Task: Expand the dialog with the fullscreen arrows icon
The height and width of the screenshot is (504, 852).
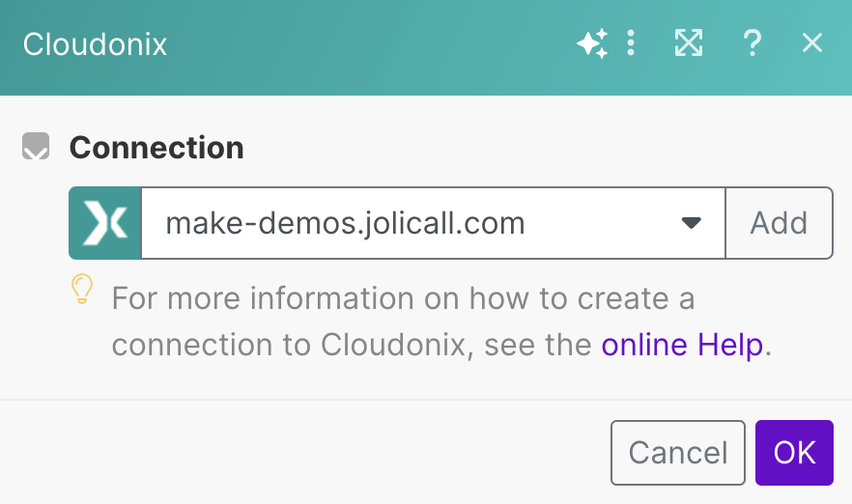Action: [688, 43]
